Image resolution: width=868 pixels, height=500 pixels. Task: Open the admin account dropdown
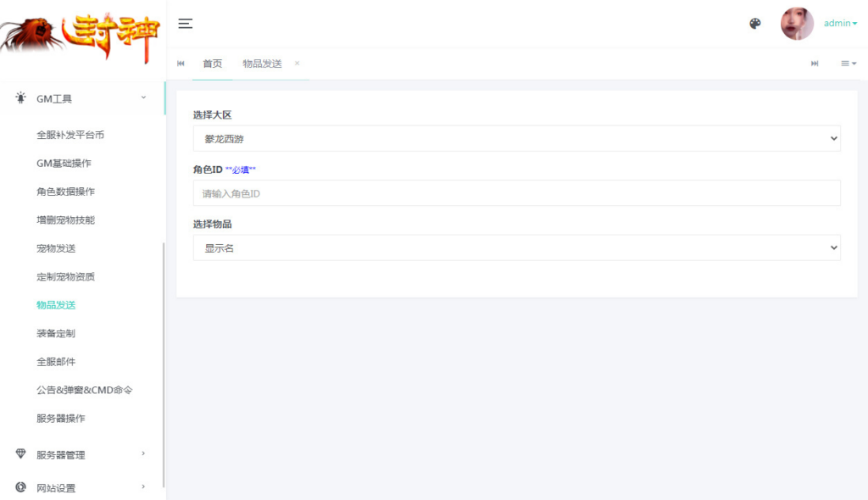coord(838,23)
